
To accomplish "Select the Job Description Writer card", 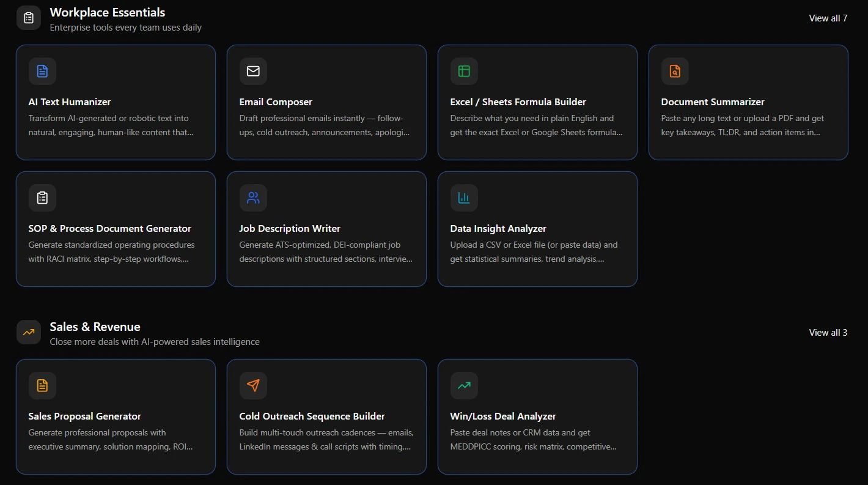I will click(326, 229).
